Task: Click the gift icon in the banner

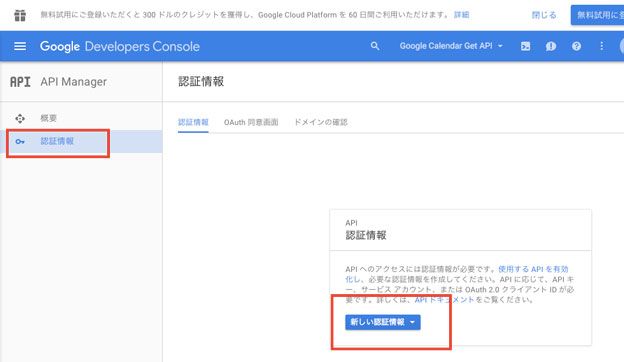Action: coord(20,15)
